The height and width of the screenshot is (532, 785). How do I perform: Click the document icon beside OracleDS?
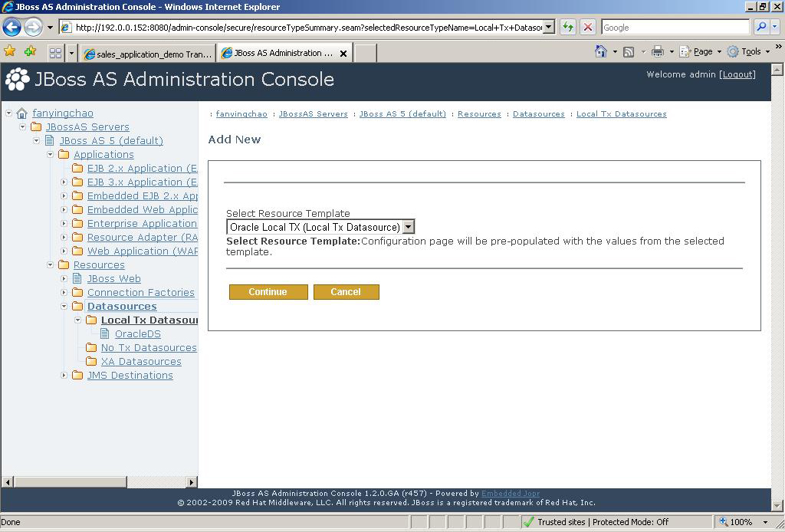coord(104,333)
